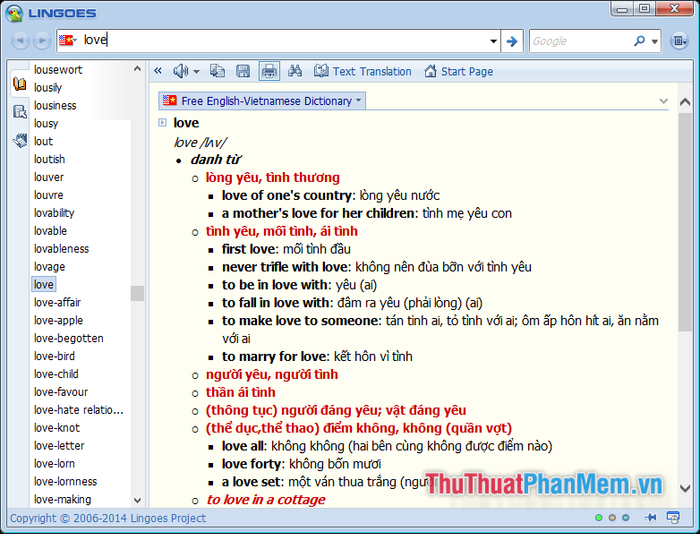
Task: Click the binoculars find icon
Action: [295, 71]
